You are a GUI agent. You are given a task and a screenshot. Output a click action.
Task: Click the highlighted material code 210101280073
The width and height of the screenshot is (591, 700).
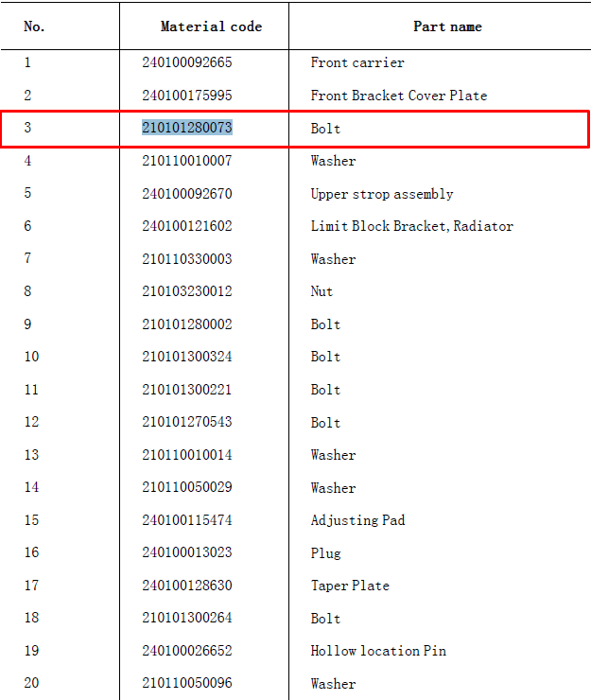pyautogui.click(x=187, y=128)
